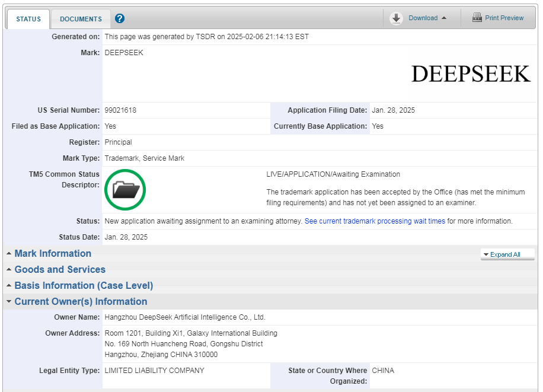Click the serial number 99021618 value
The height and width of the screenshot is (392, 543).
120,110
